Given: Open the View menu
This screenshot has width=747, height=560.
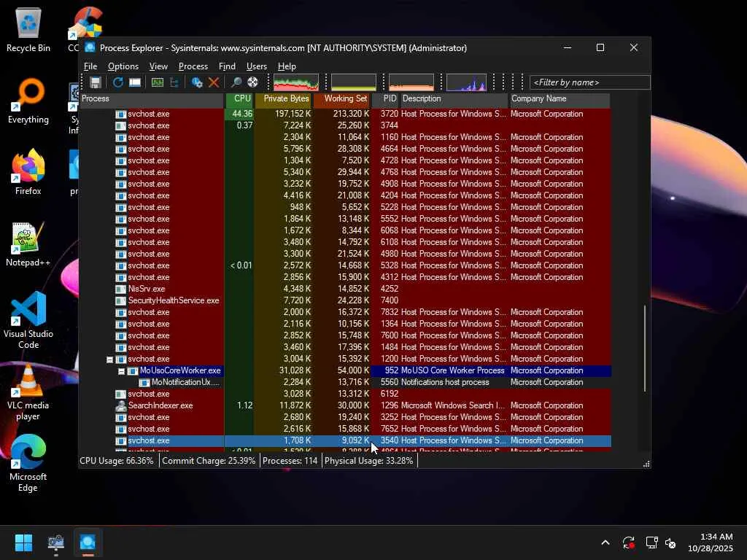Looking at the screenshot, I should point(158,66).
